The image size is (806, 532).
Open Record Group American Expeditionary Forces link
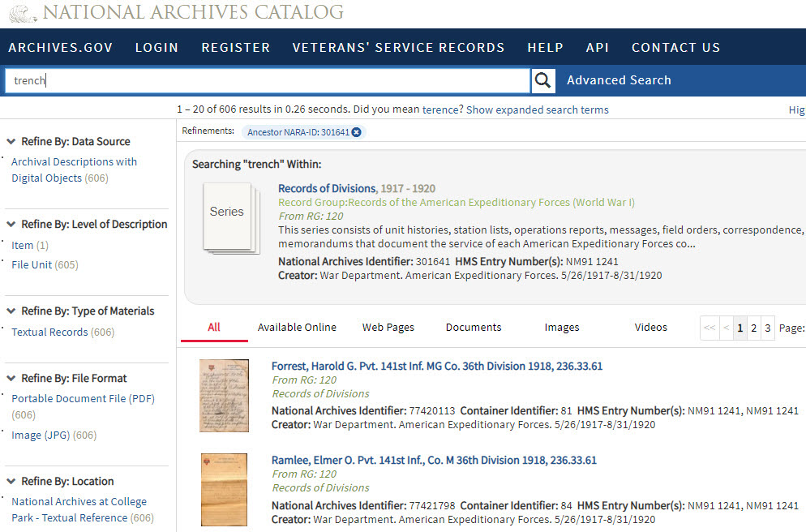(457, 202)
